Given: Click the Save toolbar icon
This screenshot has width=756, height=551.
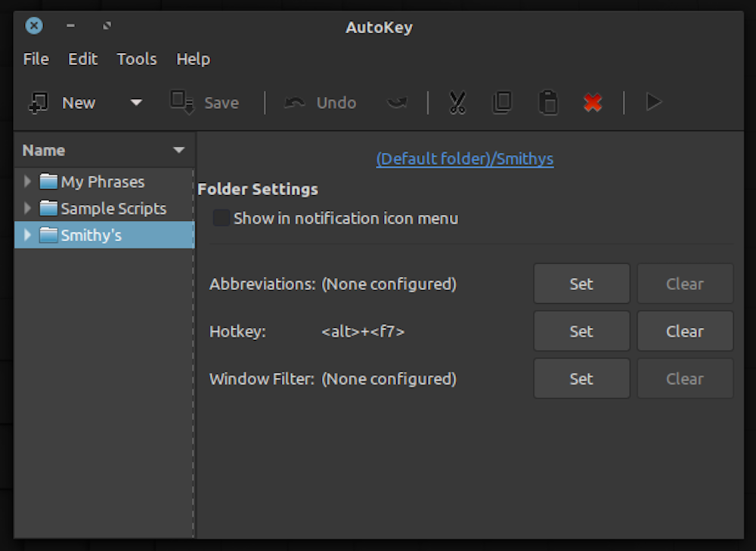Looking at the screenshot, I should point(182,103).
